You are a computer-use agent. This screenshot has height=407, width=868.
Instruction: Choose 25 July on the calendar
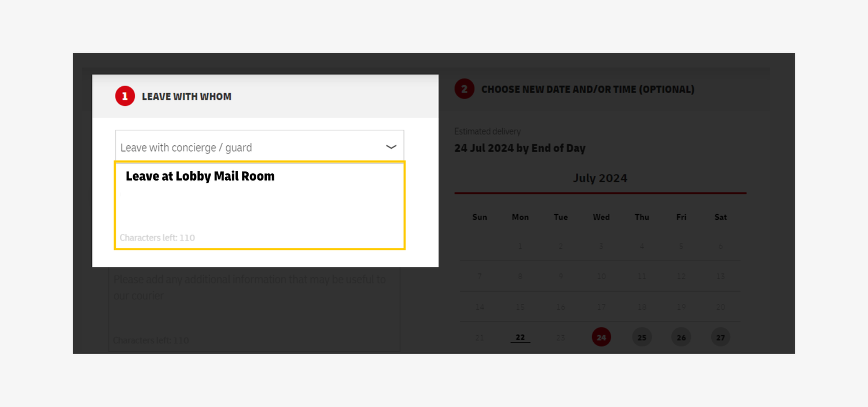click(x=641, y=336)
